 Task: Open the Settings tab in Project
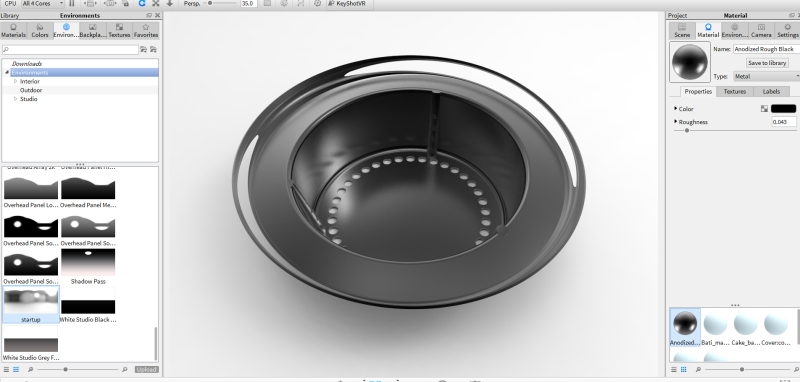click(x=787, y=31)
